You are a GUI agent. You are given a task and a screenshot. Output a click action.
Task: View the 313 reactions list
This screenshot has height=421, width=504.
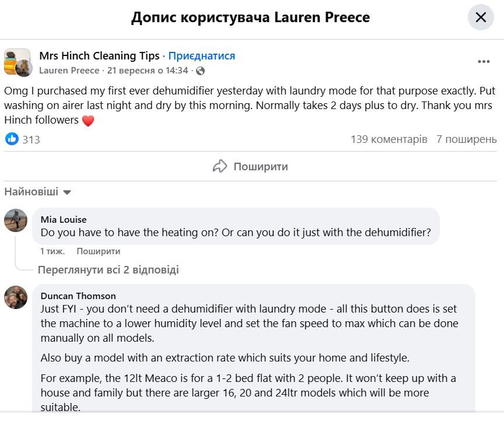tap(31, 139)
